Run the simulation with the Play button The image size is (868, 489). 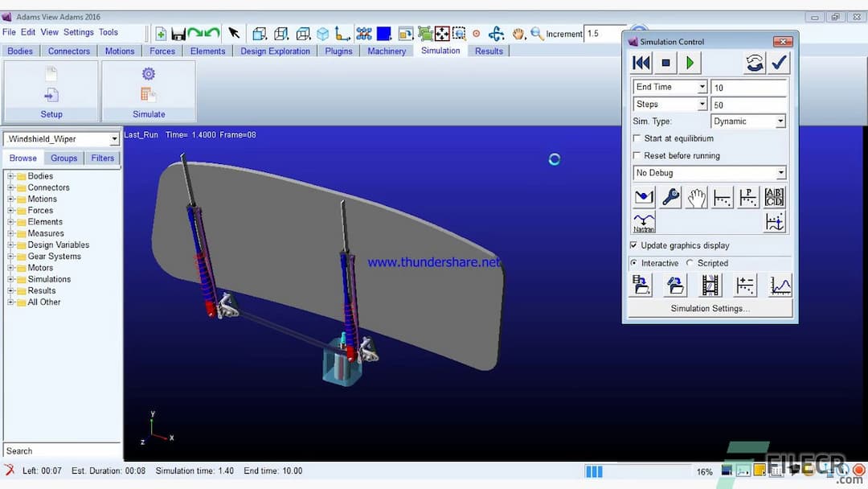click(691, 62)
